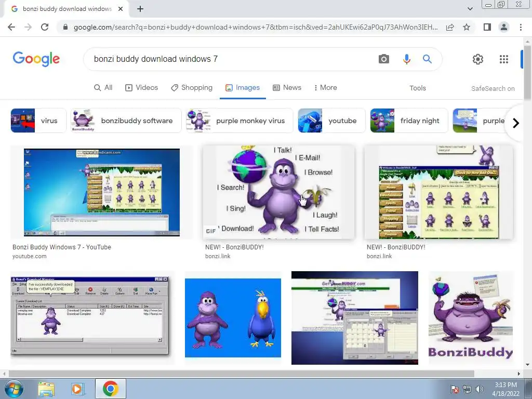The height and width of the screenshot is (399, 532).
Task: Click the browser forward arrow
Action: [28, 27]
